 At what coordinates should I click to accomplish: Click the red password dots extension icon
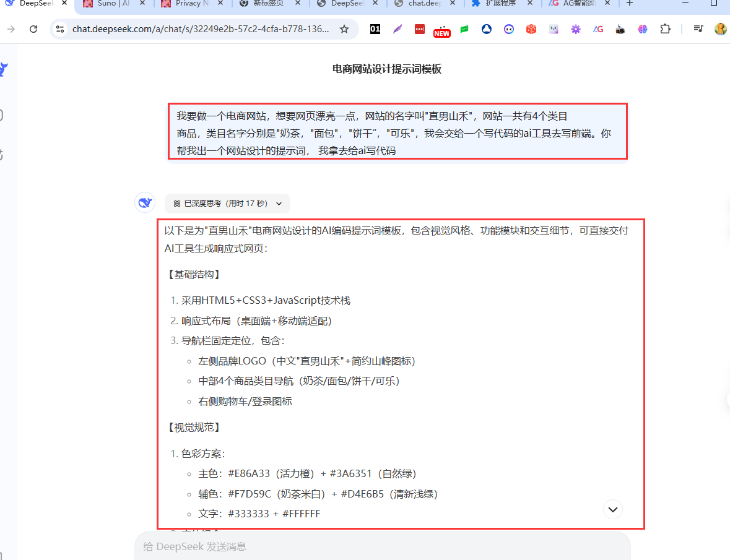coord(419,29)
